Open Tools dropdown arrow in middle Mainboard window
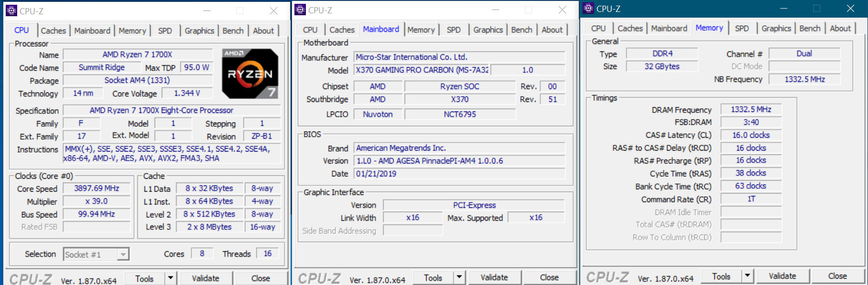This screenshot has width=868, height=285. (x=459, y=277)
